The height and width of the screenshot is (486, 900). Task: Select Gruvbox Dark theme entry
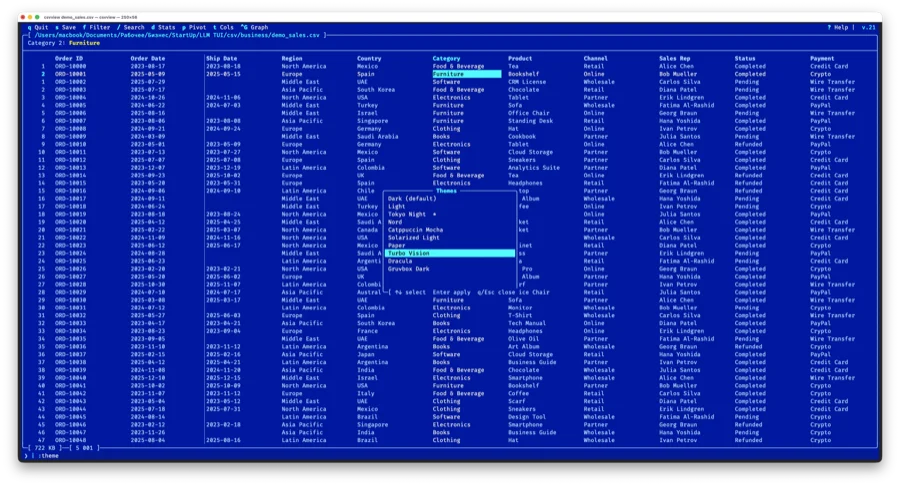(408, 269)
